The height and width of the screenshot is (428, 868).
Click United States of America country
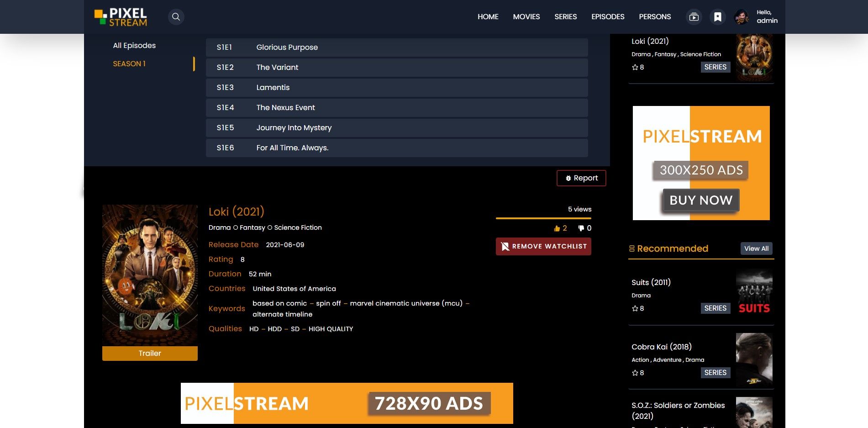coord(295,289)
